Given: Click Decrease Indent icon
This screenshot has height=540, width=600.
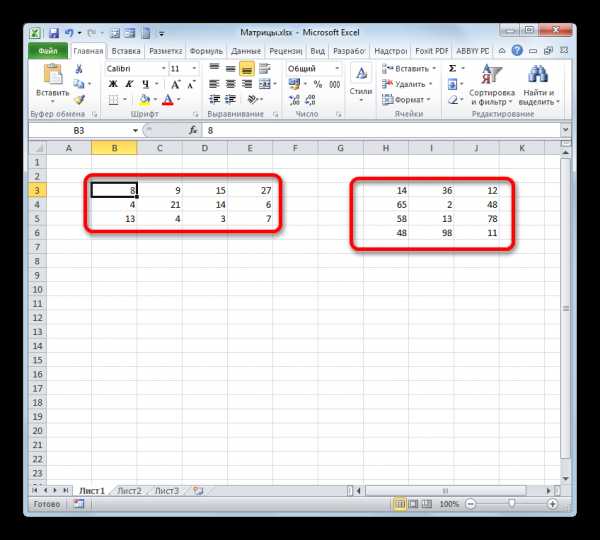Looking at the screenshot, I should 214,100.
